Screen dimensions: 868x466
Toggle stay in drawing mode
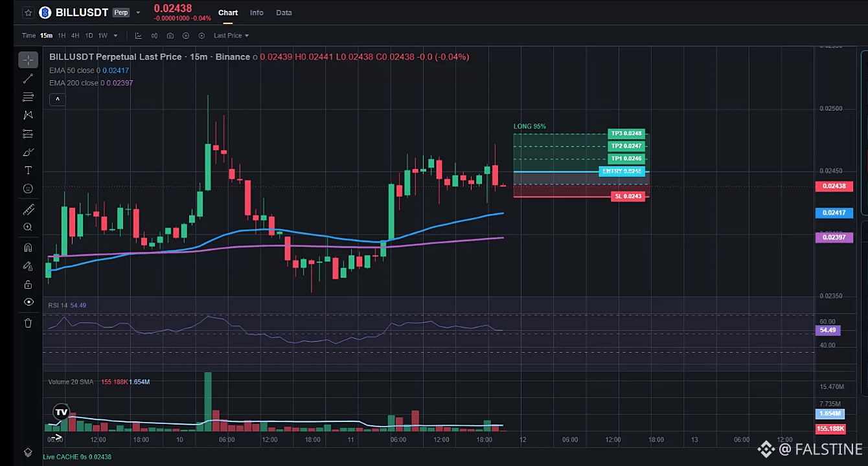click(x=28, y=265)
